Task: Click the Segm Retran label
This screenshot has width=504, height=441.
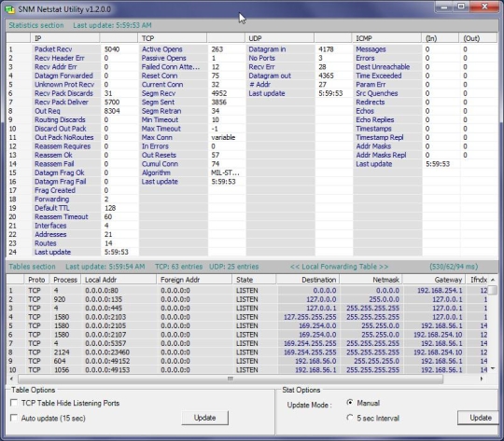Action: click(x=161, y=111)
